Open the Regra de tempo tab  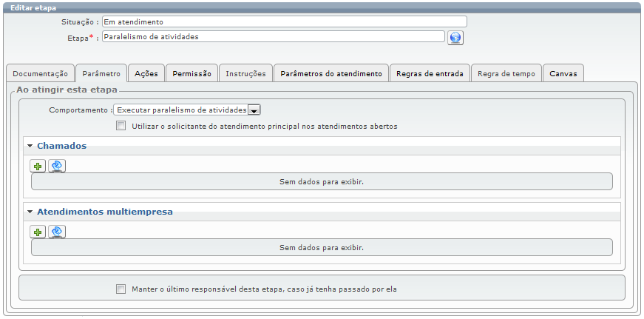click(506, 74)
